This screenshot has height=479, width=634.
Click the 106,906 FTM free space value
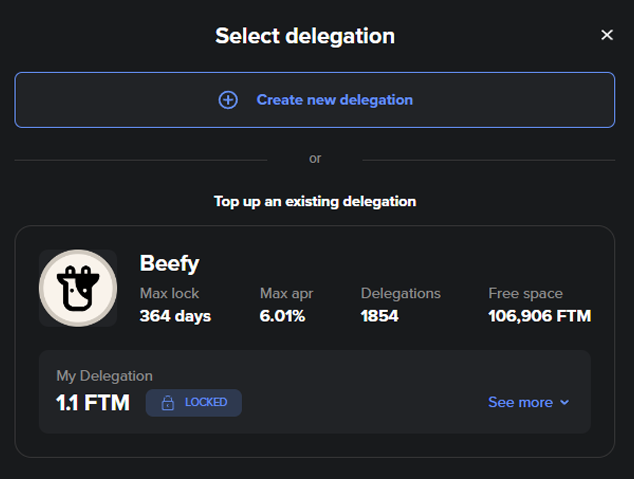point(539,316)
